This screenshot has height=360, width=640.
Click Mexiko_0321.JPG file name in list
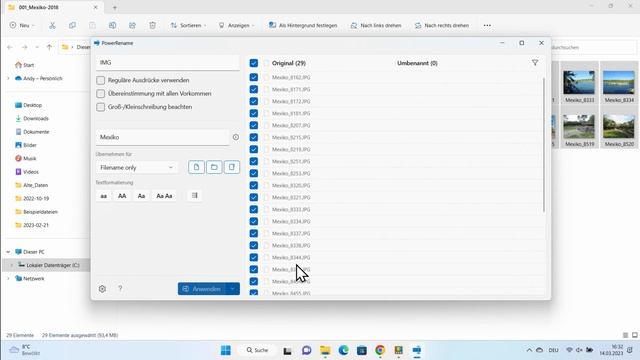[291, 198]
